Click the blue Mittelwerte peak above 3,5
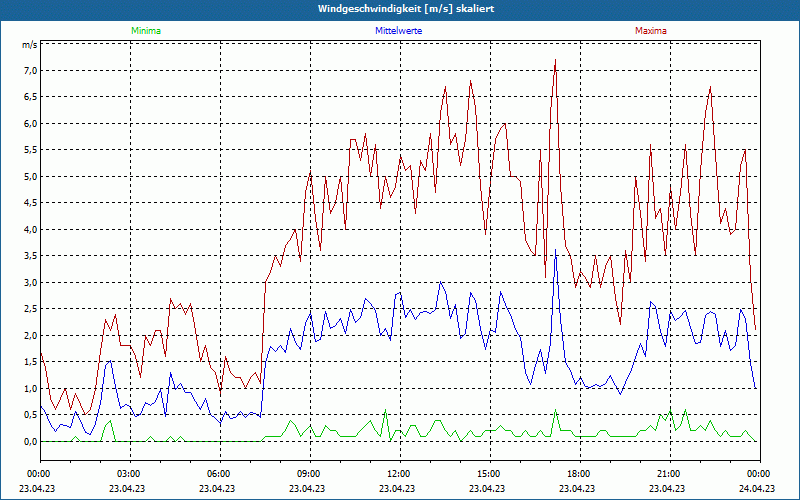 tap(556, 251)
